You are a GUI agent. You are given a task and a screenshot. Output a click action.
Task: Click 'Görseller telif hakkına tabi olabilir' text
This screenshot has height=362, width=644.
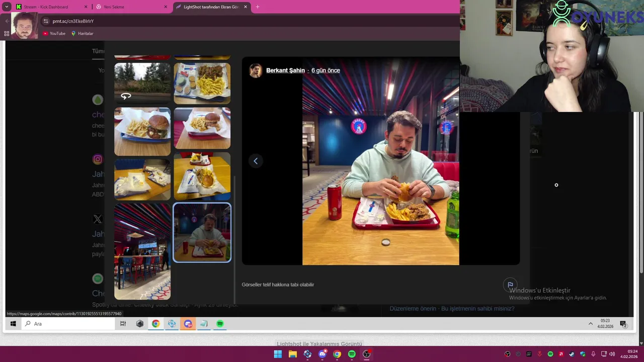(278, 285)
